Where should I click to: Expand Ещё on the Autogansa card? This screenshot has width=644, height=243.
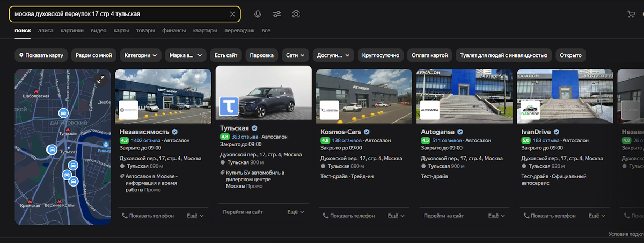[497, 216]
